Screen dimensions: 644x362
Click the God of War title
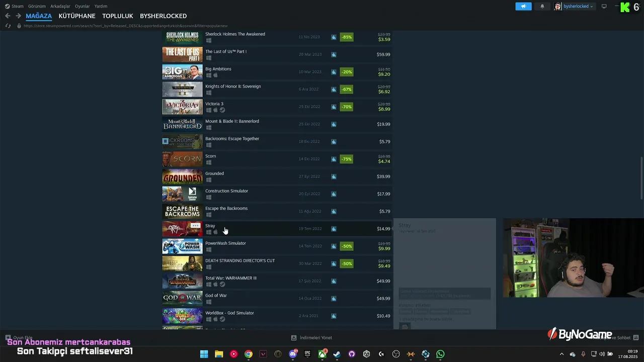(x=216, y=296)
